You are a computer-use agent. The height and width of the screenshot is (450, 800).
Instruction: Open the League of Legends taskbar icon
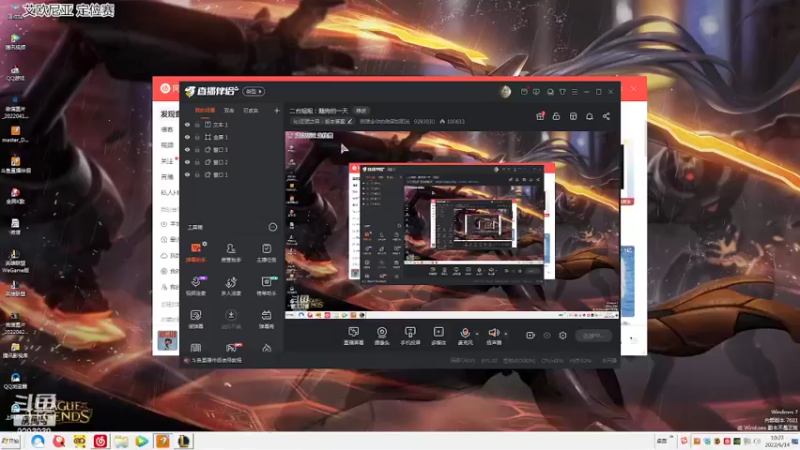click(x=184, y=441)
